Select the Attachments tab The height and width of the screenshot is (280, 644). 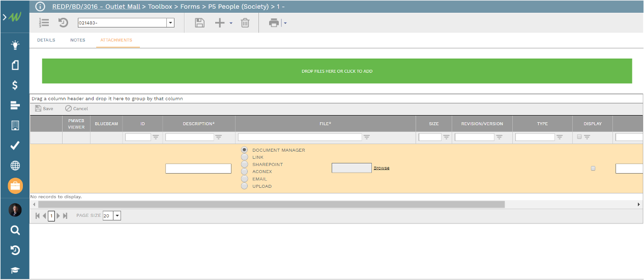coord(116,40)
